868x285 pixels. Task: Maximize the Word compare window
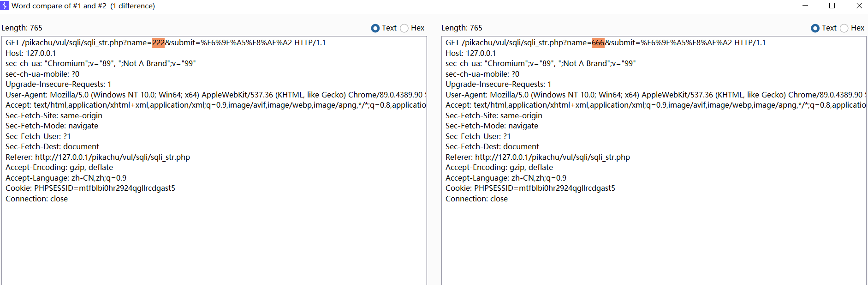(x=832, y=6)
